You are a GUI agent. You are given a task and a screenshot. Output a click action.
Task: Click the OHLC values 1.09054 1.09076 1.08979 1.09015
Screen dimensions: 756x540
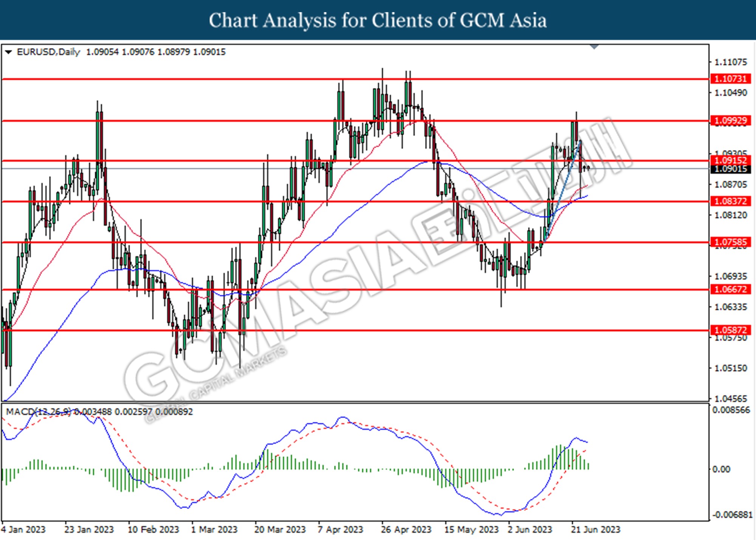[156, 52]
